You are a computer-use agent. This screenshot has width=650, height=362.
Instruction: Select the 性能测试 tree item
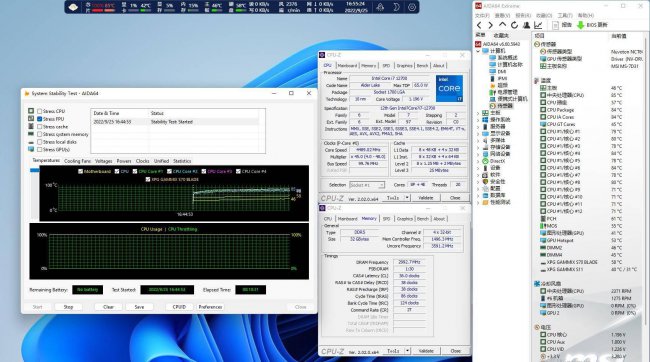click(496, 202)
